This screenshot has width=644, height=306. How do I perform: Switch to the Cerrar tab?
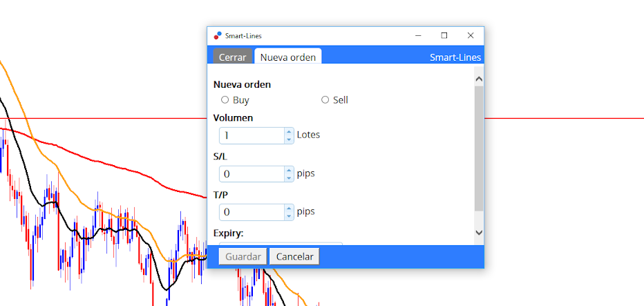pos(232,57)
